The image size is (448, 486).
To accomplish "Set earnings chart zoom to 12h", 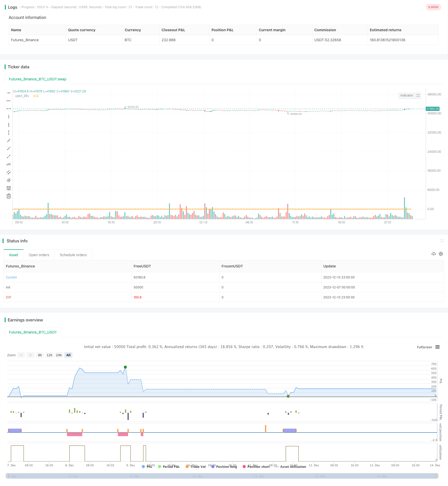I will point(49,355).
